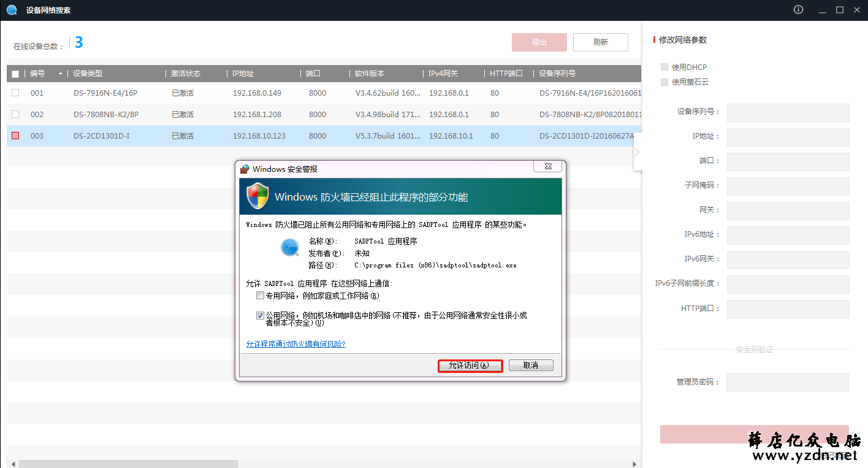
Task: Collapse the side panel with arrow handle
Action: pyautogui.click(x=637, y=152)
